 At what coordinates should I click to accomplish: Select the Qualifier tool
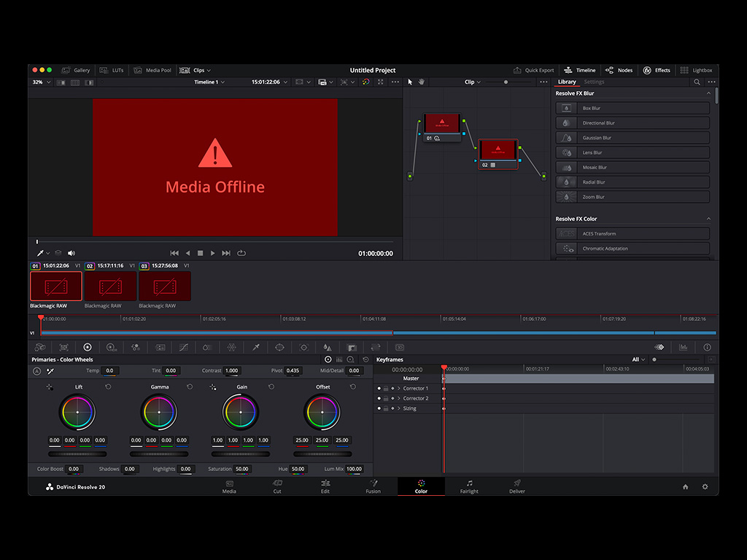255,347
